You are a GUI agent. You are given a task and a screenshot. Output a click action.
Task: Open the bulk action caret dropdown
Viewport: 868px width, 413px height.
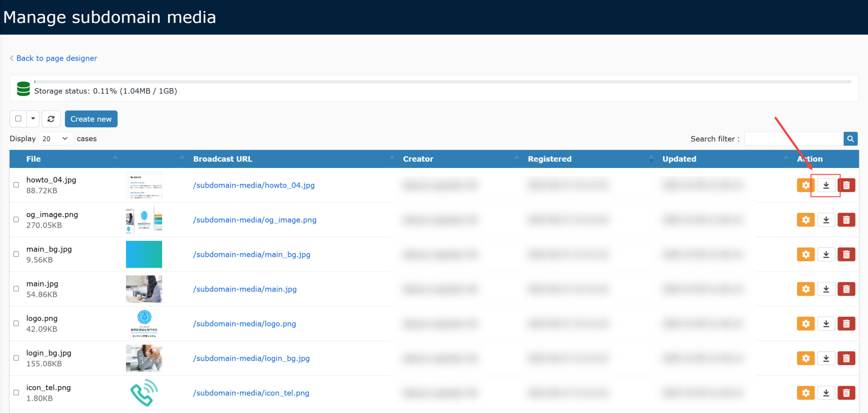pyautogui.click(x=33, y=119)
